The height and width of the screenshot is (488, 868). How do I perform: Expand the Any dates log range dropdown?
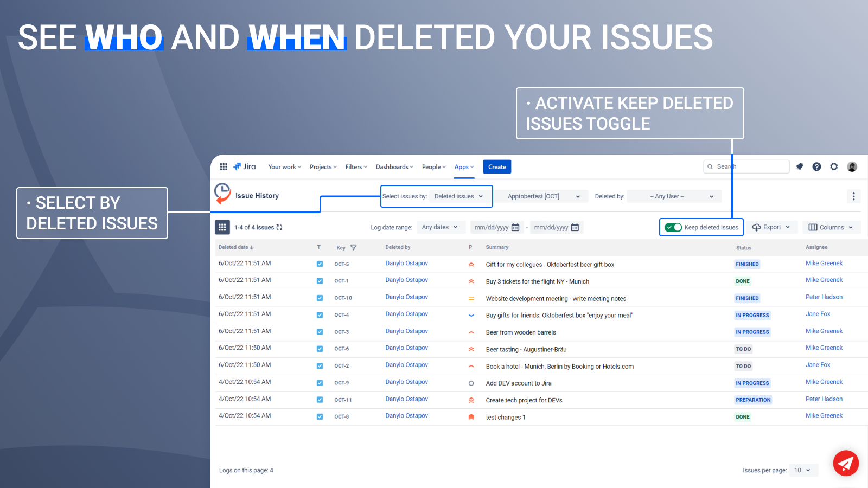point(441,227)
